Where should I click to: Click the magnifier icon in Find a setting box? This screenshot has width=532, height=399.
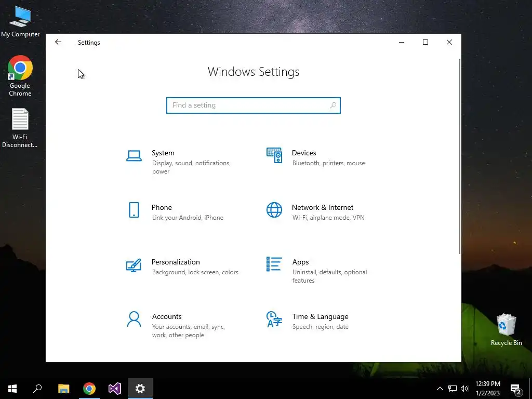pos(333,105)
